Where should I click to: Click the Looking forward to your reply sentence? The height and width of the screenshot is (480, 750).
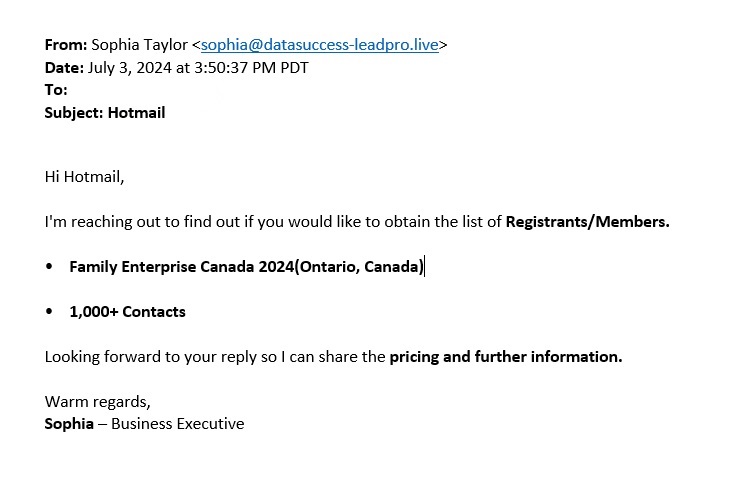pos(333,357)
